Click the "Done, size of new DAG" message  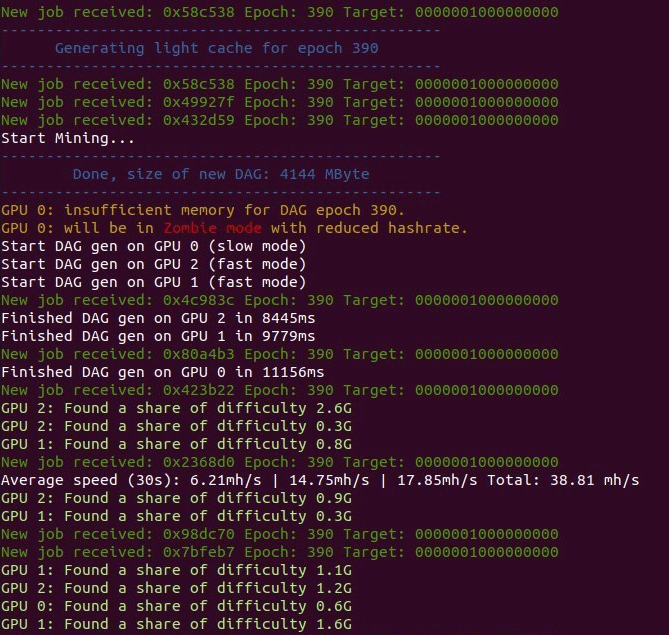point(220,174)
